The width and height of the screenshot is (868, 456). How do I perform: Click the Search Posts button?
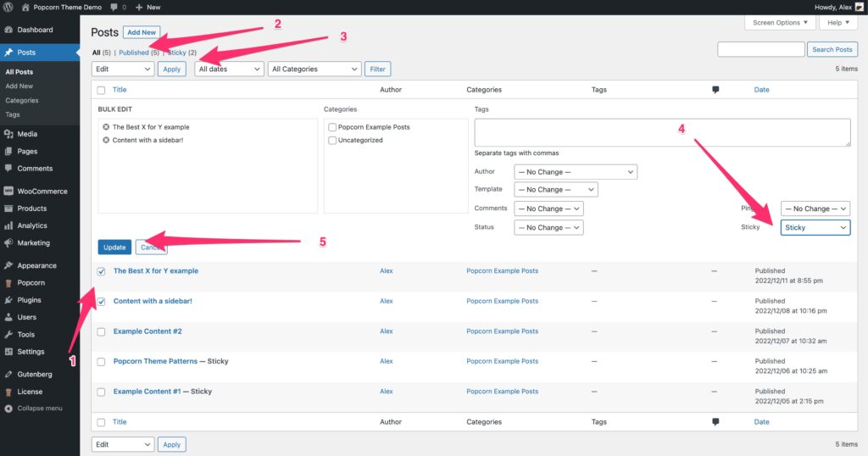[x=832, y=49]
